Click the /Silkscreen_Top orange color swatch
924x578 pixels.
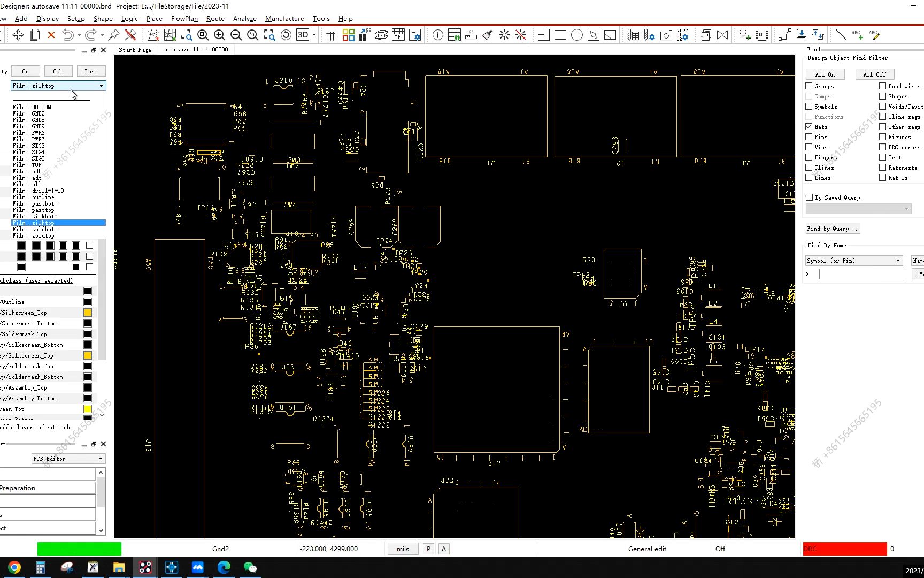tap(88, 313)
